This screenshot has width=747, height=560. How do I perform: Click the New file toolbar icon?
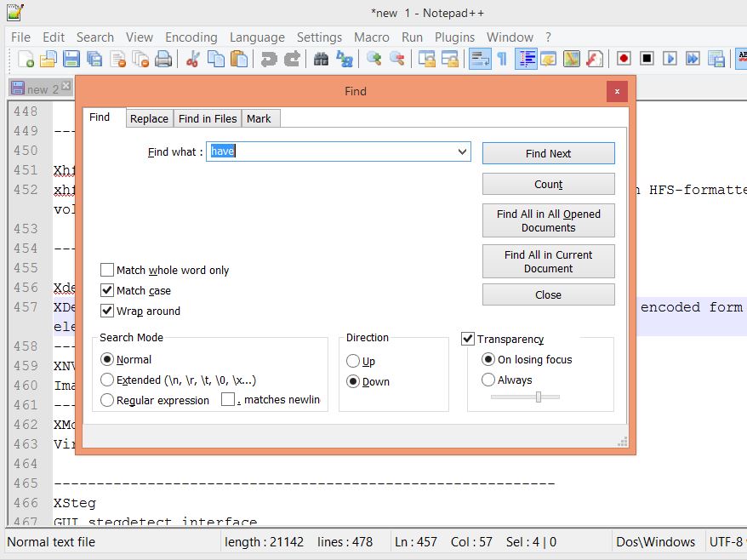[26, 59]
